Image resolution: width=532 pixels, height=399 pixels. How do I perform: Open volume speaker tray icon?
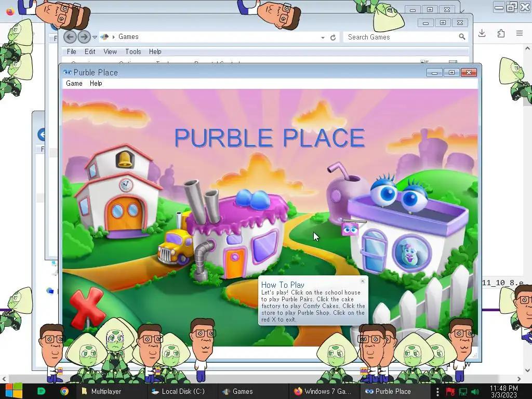[x=475, y=392]
